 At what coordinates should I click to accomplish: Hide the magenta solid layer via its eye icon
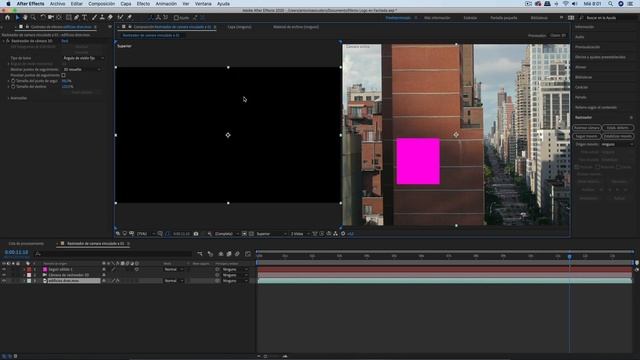pyautogui.click(x=4, y=269)
